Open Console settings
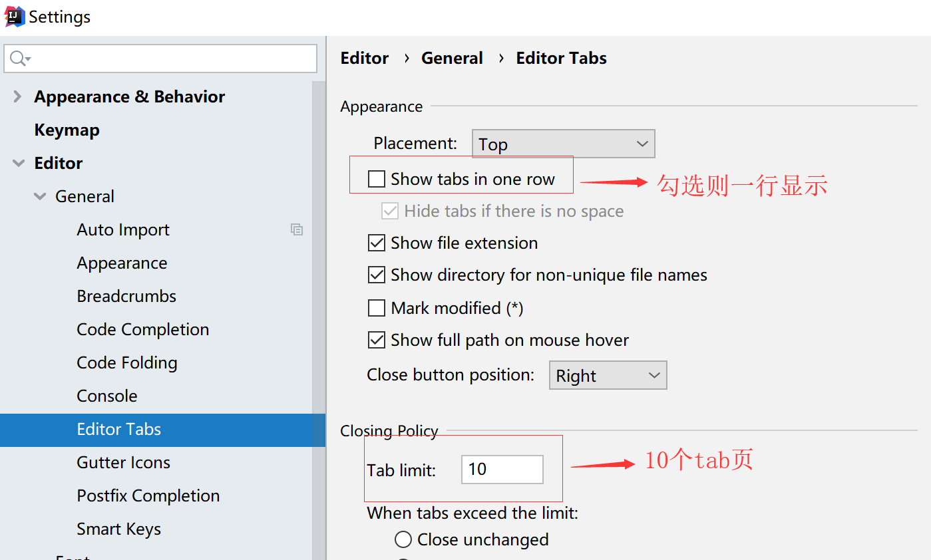Viewport: 931px width, 560px height. pyautogui.click(x=107, y=396)
